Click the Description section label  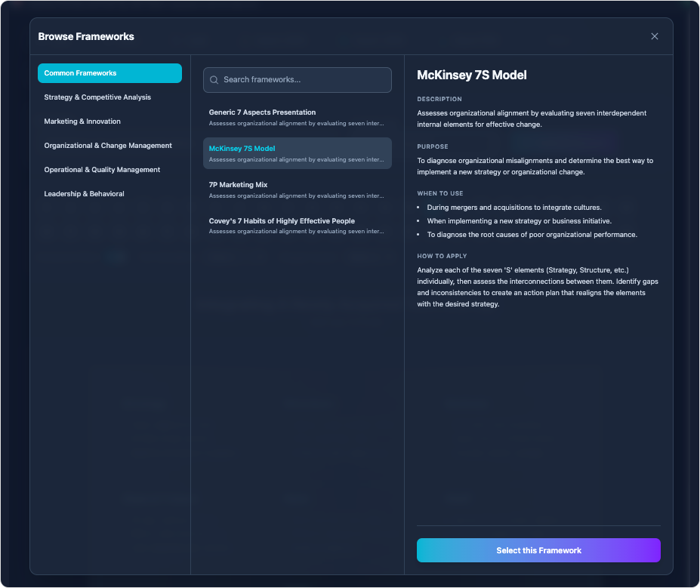coord(439,99)
